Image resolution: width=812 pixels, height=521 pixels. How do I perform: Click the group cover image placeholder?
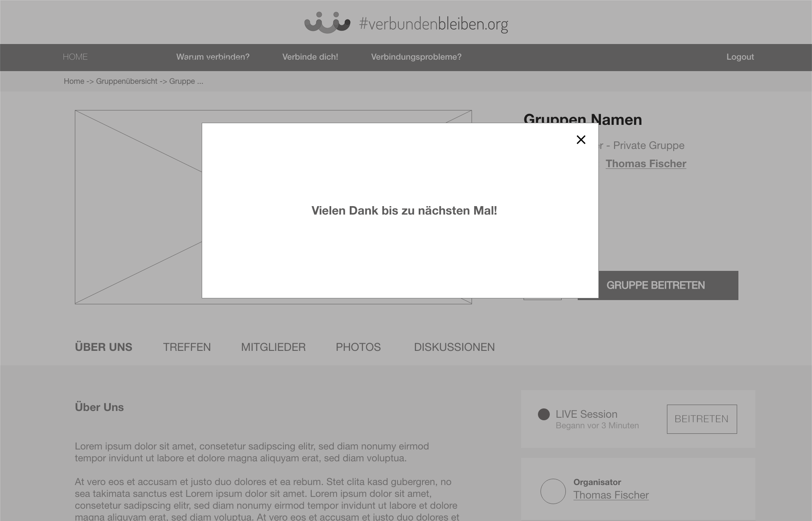pyautogui.click(x=138, y=207)
